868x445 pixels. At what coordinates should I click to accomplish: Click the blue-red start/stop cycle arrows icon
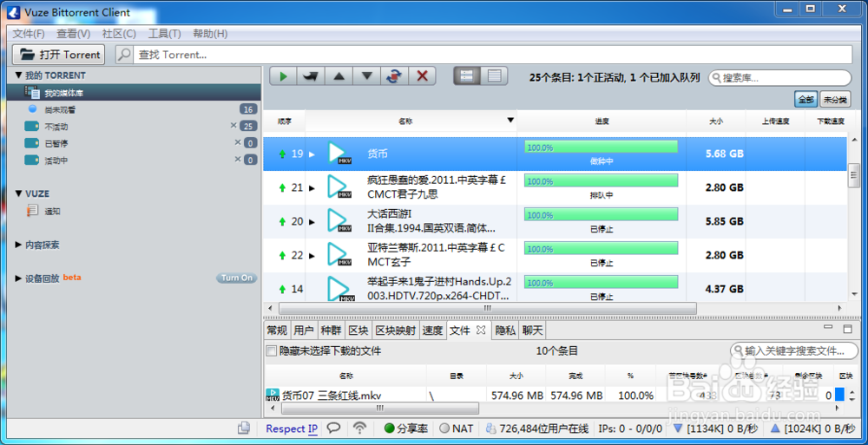pyautogui.click(x=394, y=76)
